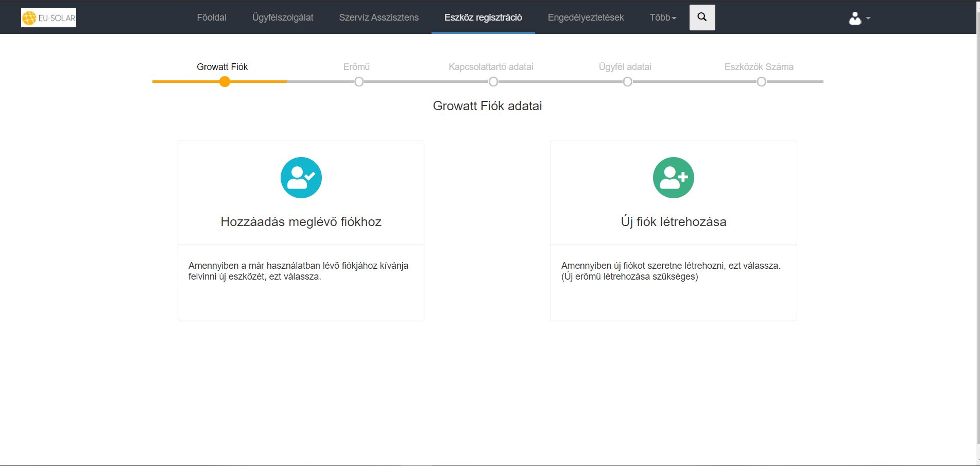Click the user profile avatar icon
Image resolution: width=980 pixels, height=466 pixels.
(x=854, y=19)
